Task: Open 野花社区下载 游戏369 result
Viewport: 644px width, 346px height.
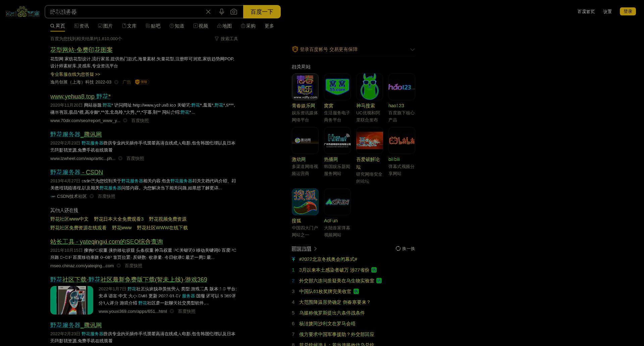Action: [x=129, y=280]
